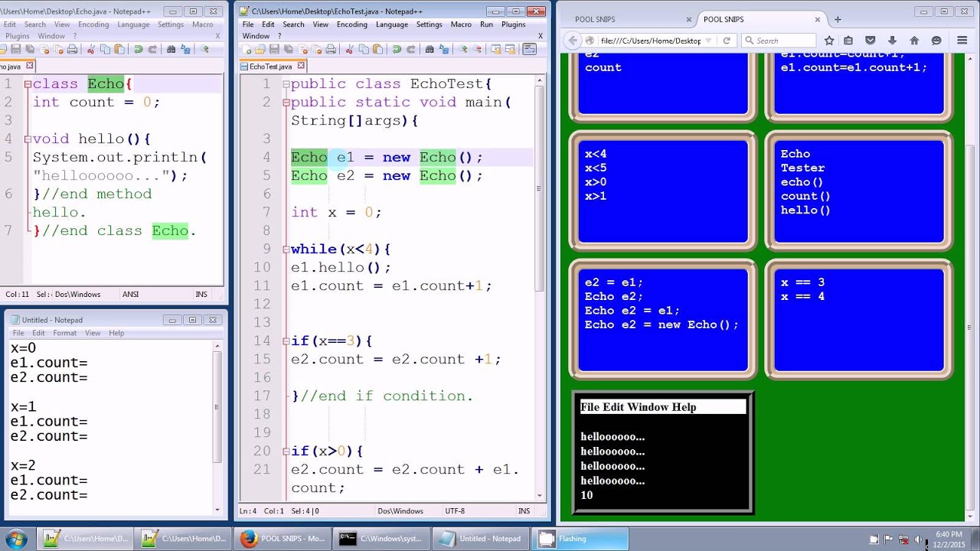
Task: Click the Paste icon in EchoTest.java toolbar
Action: click(x=378, y=49)
